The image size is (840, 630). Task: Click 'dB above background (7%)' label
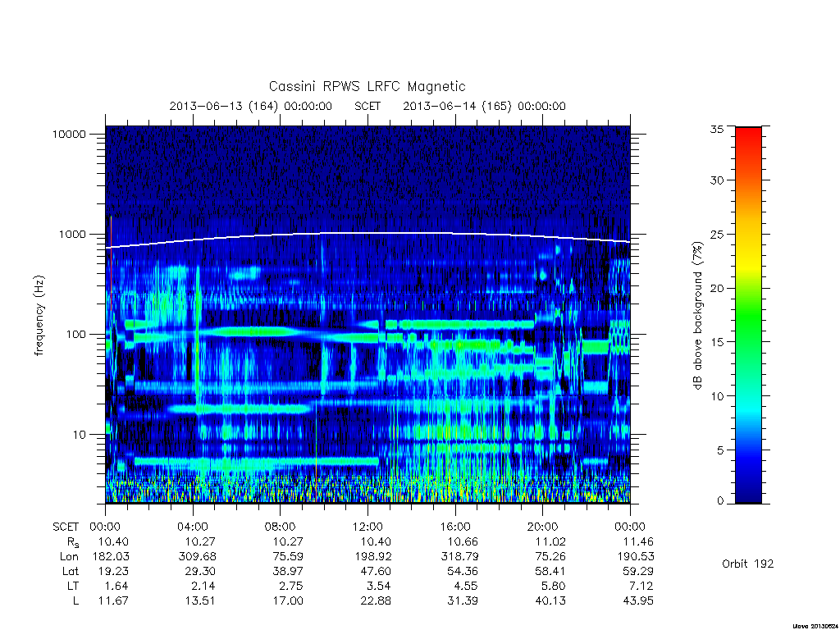[697, 316]
